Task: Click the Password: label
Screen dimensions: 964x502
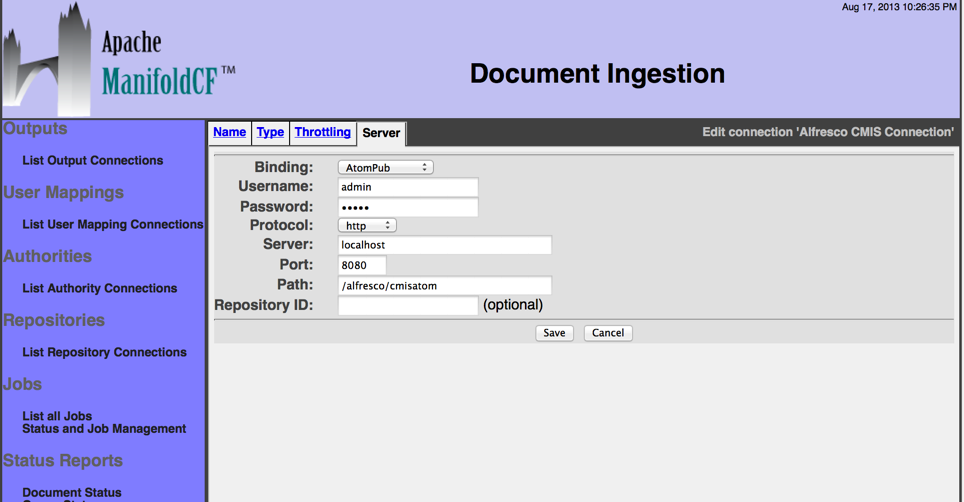Action: point(277,206)
